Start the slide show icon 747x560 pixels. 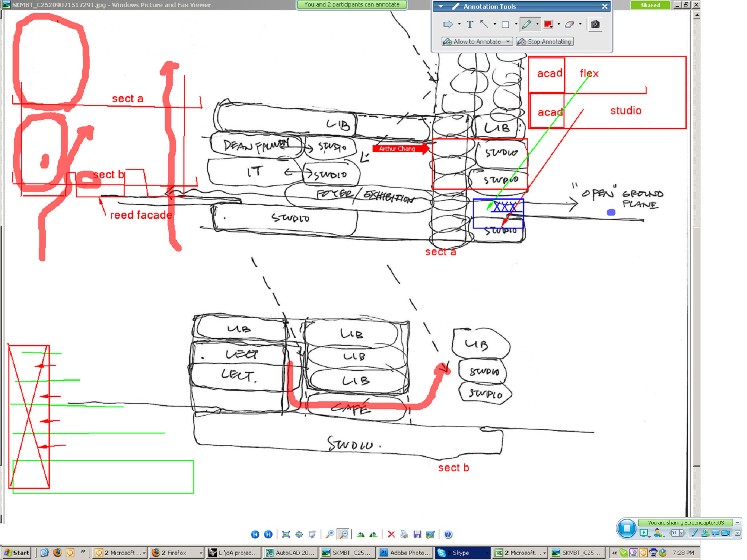tap(312, 534)
